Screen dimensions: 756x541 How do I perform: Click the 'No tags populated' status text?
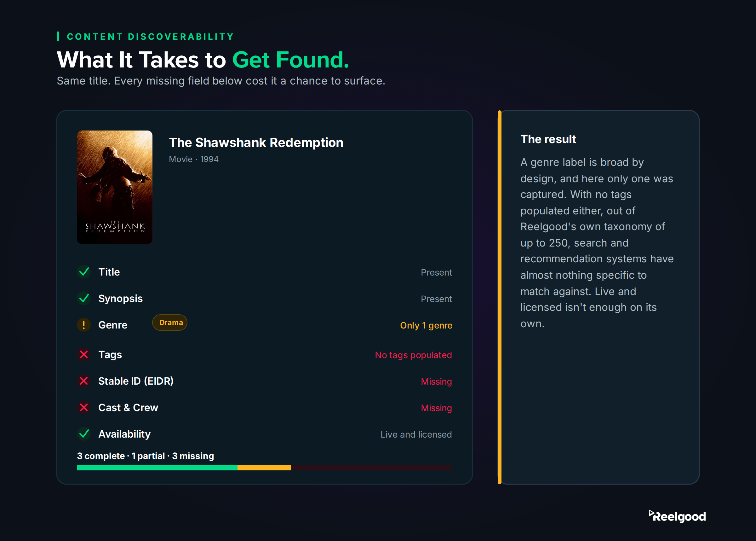(x=413, y=355)
